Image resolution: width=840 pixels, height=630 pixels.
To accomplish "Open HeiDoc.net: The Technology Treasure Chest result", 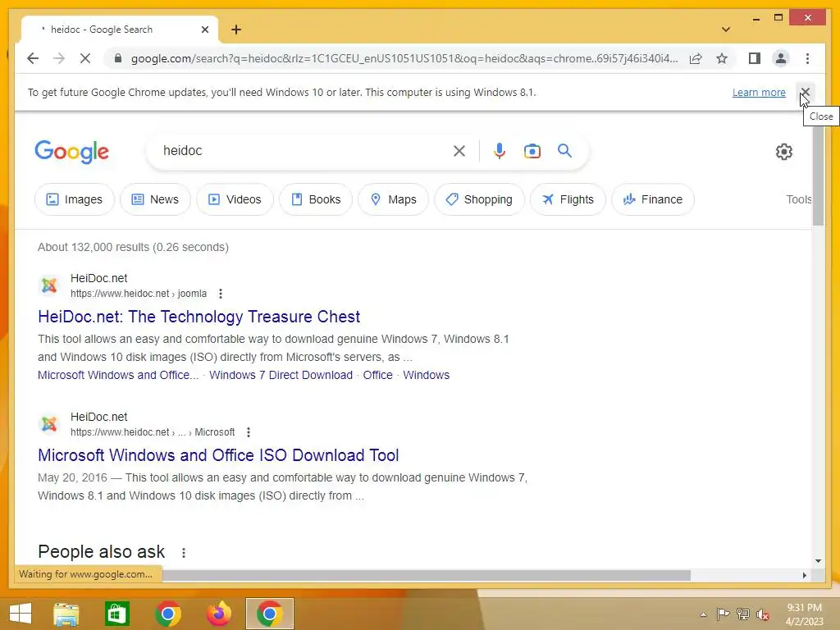I will 199,317.
